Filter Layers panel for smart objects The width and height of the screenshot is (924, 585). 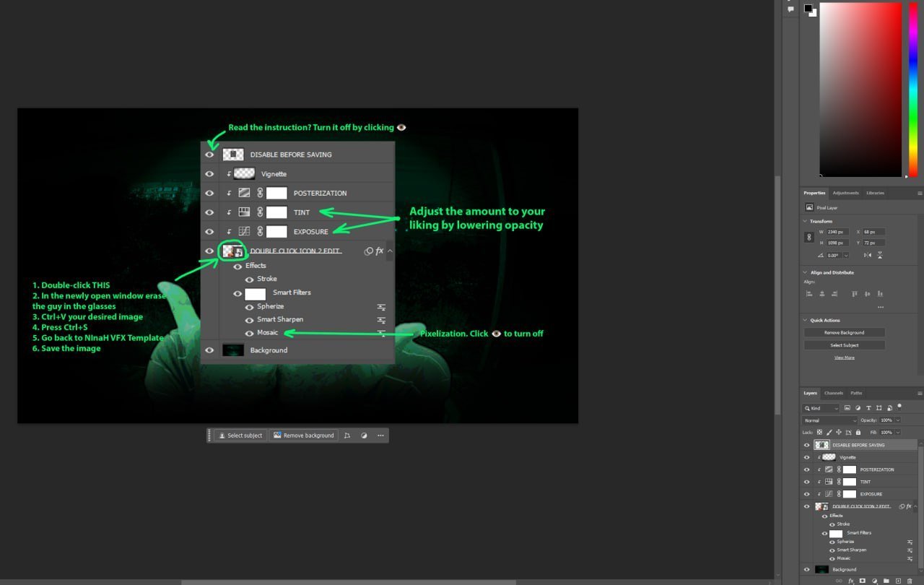[x=889, y=408]
